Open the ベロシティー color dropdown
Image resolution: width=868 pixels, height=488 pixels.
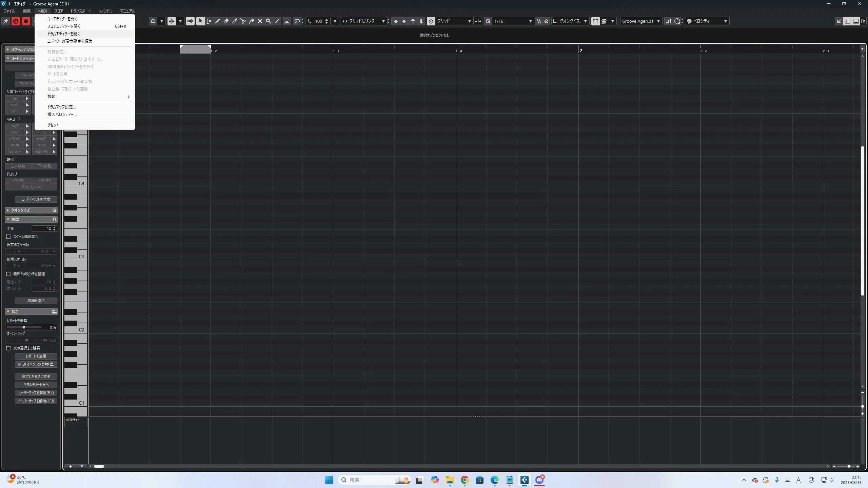(725, 21)
